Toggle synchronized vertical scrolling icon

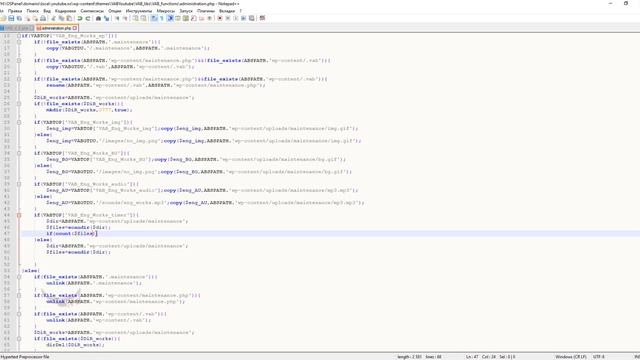click(x=136, y=18)
